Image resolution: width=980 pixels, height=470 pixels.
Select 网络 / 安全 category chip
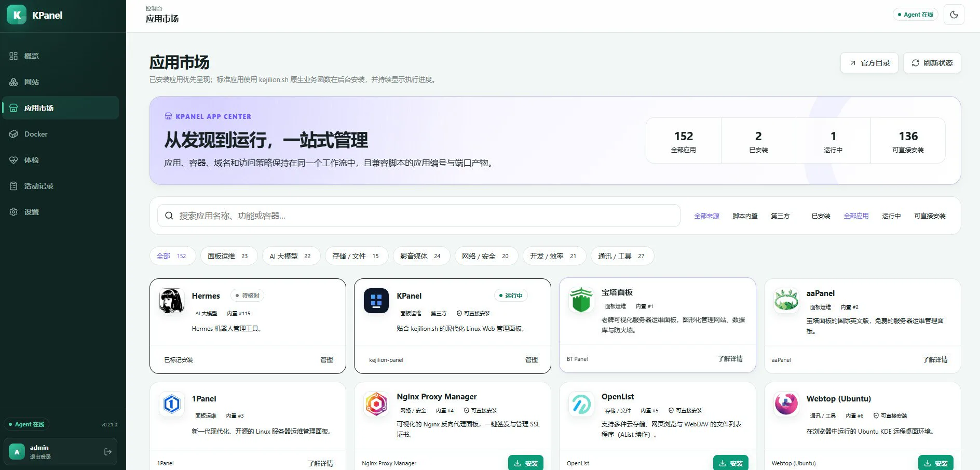click(486, 256)
